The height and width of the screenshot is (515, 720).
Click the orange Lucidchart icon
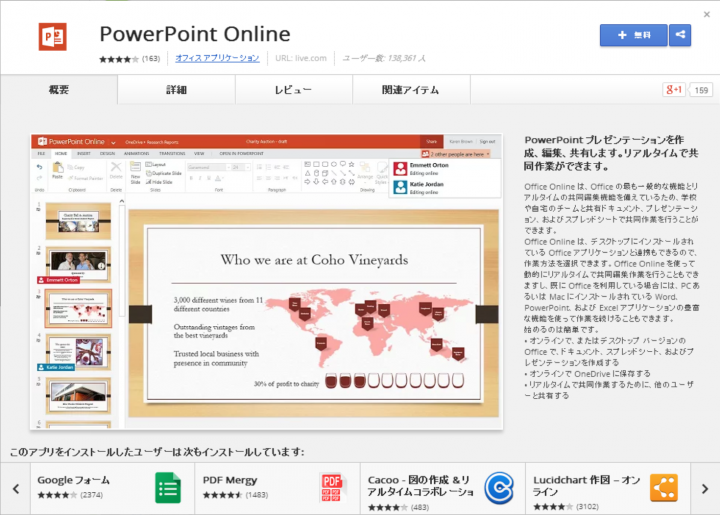click(664, 487)
